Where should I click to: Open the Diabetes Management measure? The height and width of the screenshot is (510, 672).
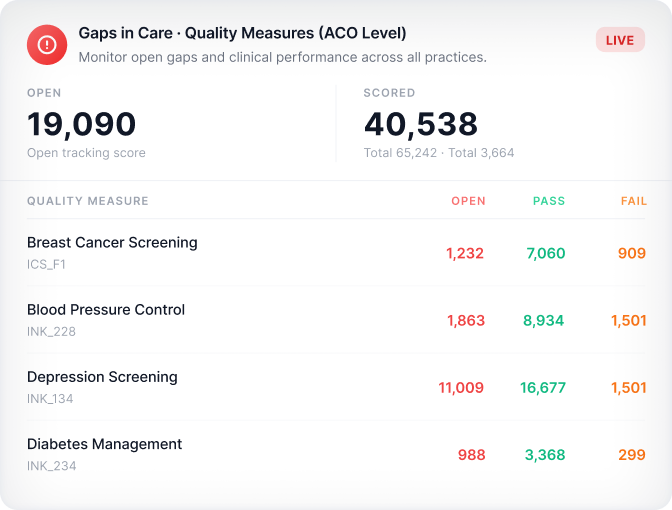105,444
